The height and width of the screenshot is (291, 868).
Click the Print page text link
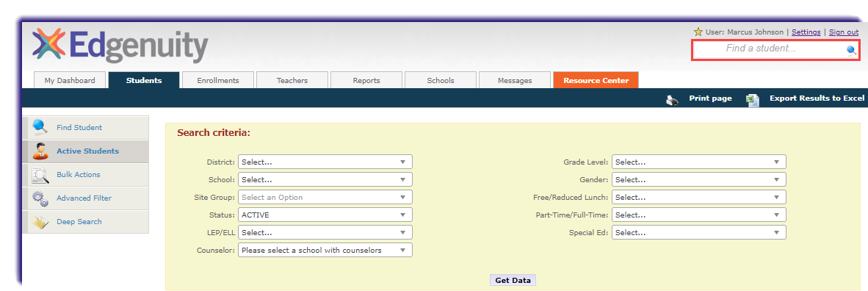click(x=710, y=98)
